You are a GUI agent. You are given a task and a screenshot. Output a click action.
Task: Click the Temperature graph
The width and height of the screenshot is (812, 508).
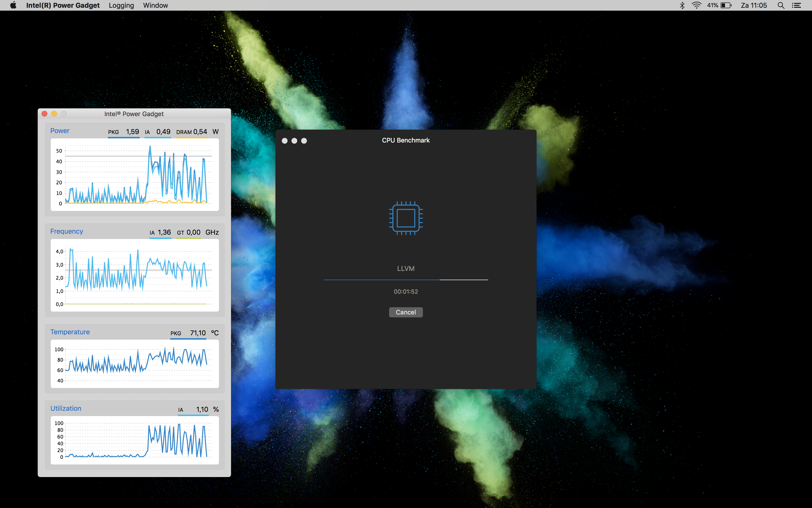click(135, 364)
